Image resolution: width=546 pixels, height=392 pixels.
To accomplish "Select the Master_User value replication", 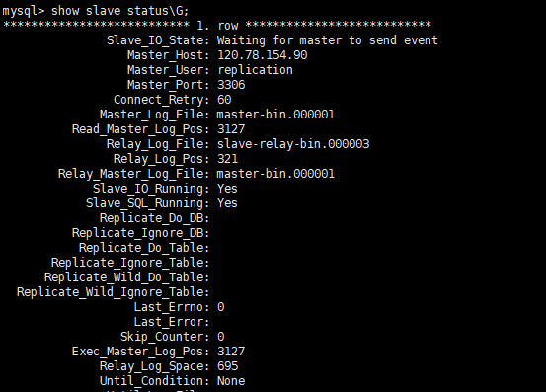I will click(x=255, y=70).
